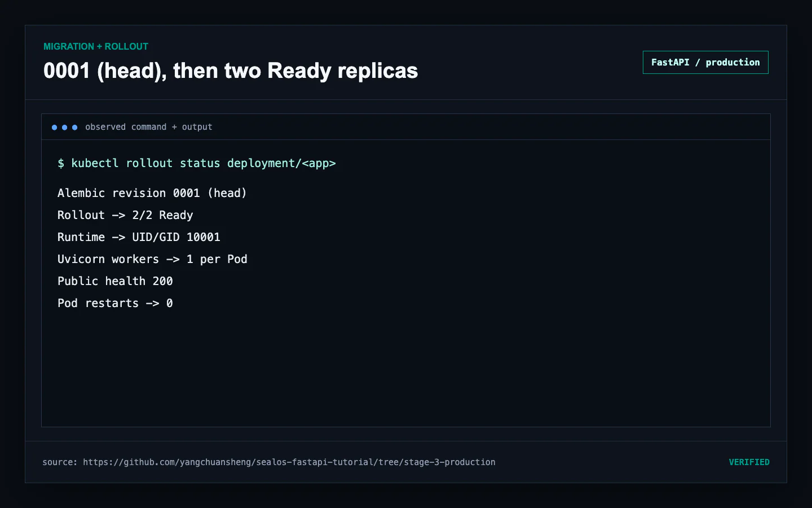812x508 pixels.
Task: Click the source: label in footer
Action: point(60,462)
